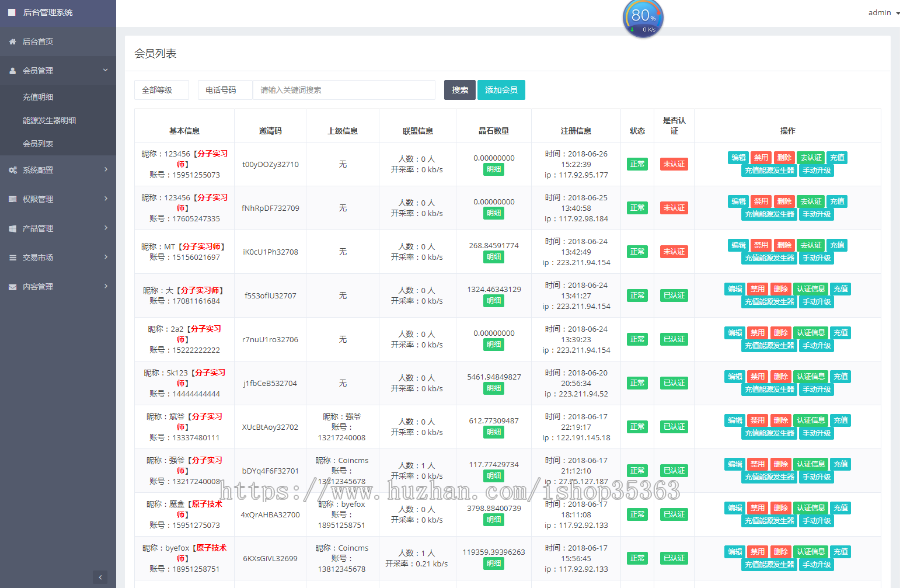The height and width of the screenshot is (588, 900).
Task: Click 明细 under 268.84591774
Action: [x=494, y=257]
